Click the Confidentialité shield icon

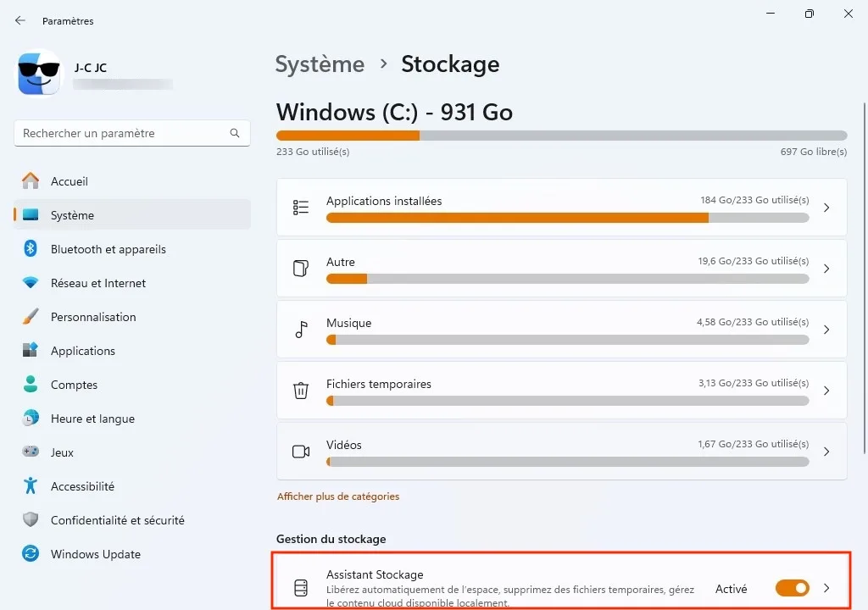point(31,520)
